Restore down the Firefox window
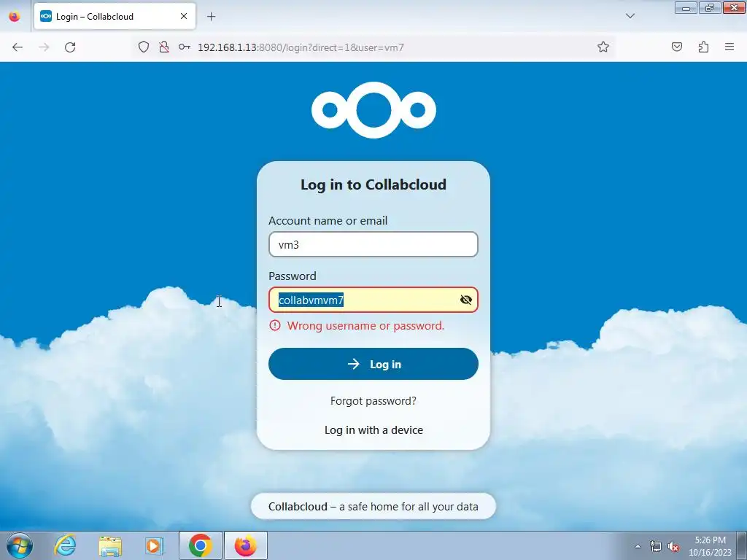 tap(710, 7)
